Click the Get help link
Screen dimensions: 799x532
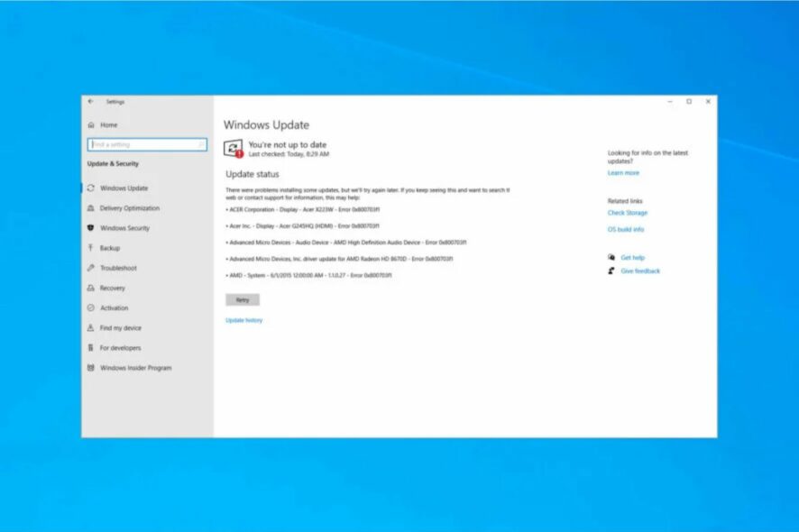coord(633,257)
